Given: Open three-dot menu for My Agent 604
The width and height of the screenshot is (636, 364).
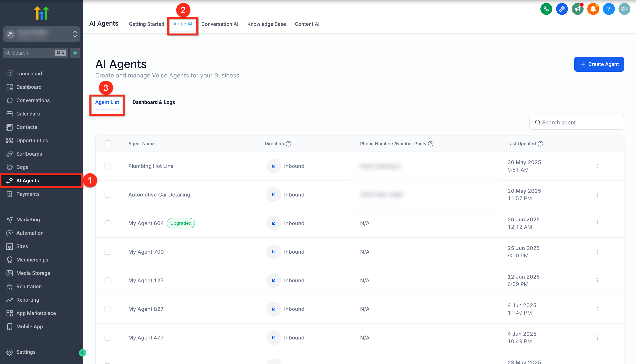Looking at the screenshot, I should 597,223.
